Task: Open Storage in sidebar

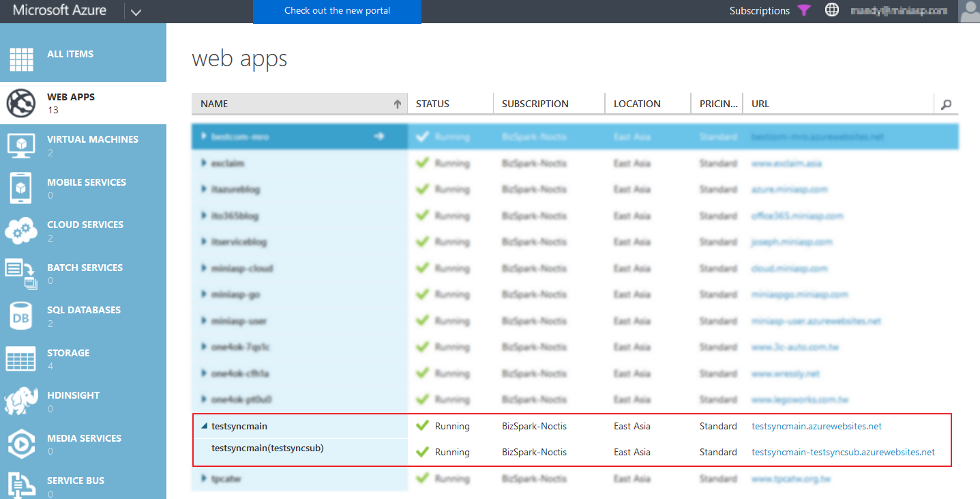Action: (x=83, y=359)
